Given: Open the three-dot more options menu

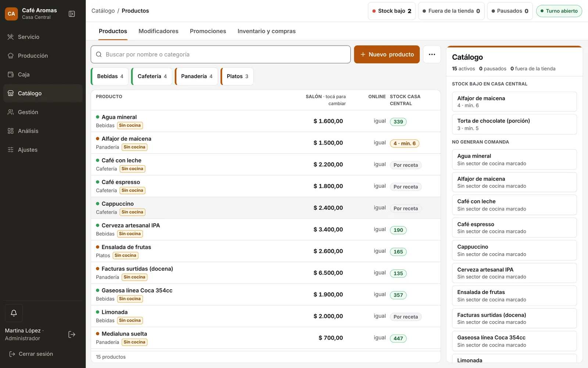Looking at the screenshot, I should coord(432,54).
